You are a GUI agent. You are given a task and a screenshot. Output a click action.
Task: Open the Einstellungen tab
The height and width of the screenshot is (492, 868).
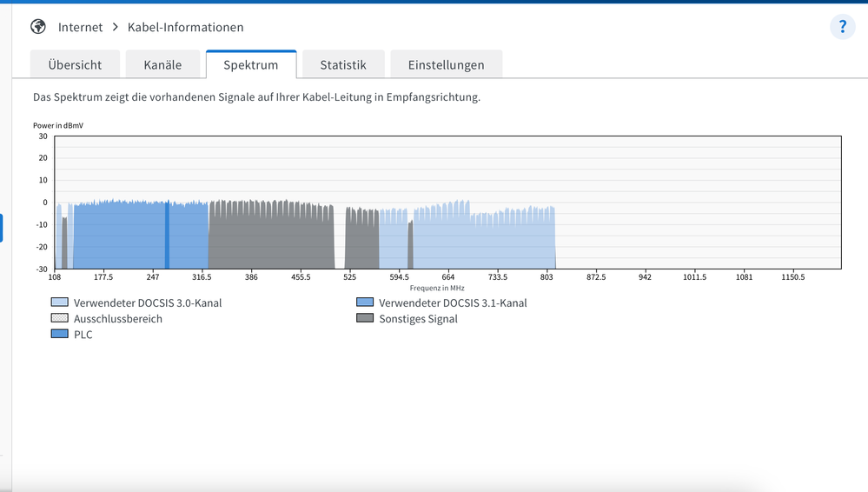445,65
